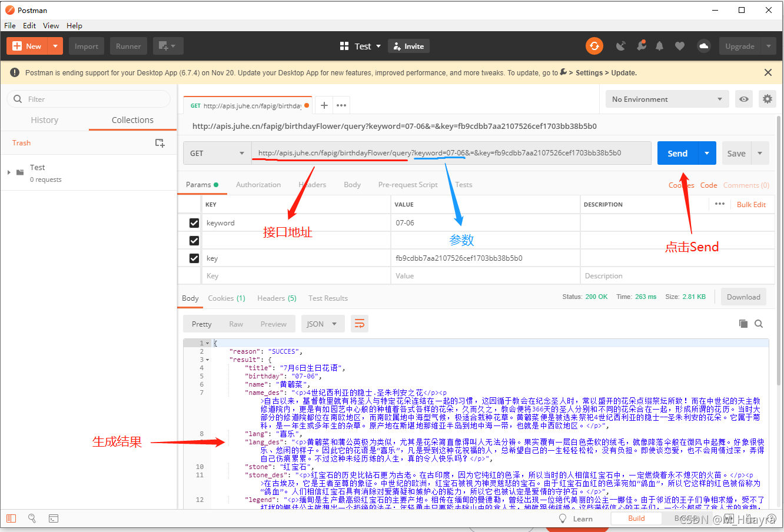
Task: Open the Authorization tab
Action: (258, 185)
